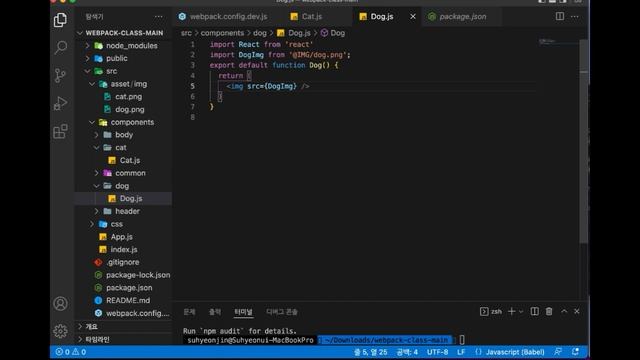This screenshot has width=640, height=360.
Task: Split the terminal pane
Action: click(534, 311)
